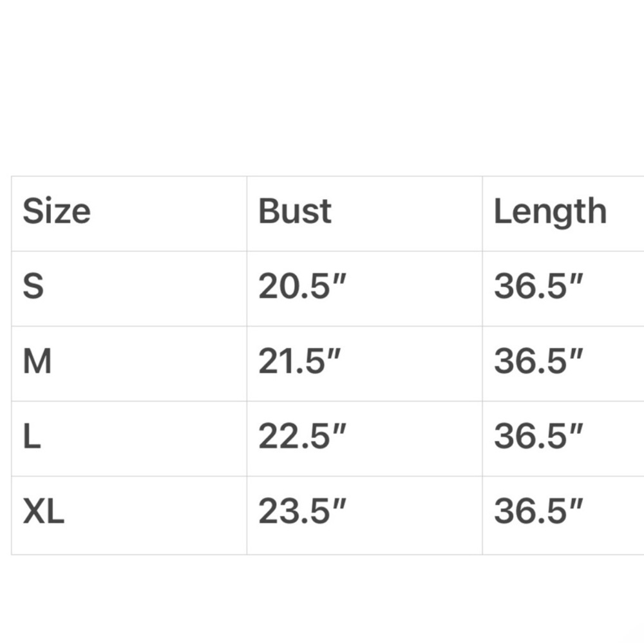
Task: Click the Bust column header
Action: (x=295, y=212)
